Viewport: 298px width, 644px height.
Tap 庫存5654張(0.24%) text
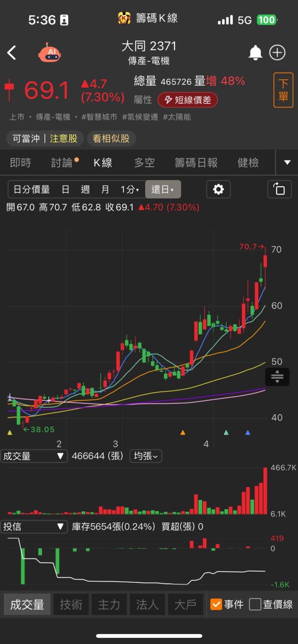[113, 527]
